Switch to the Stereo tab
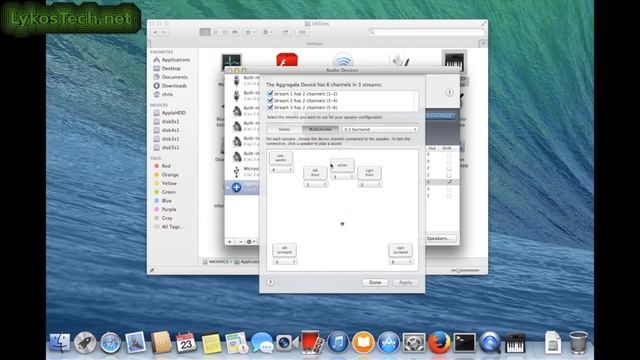 coord(284,129)
